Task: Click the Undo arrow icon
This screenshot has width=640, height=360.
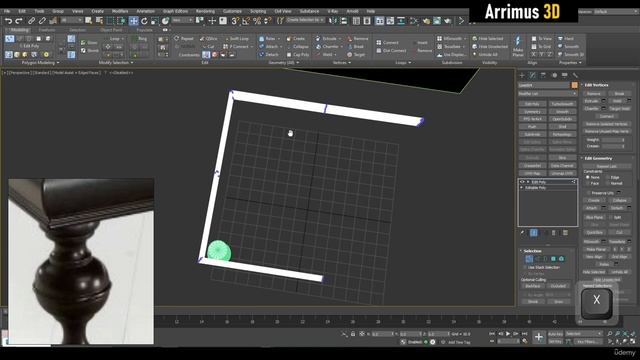Action: tap(8, 21)
